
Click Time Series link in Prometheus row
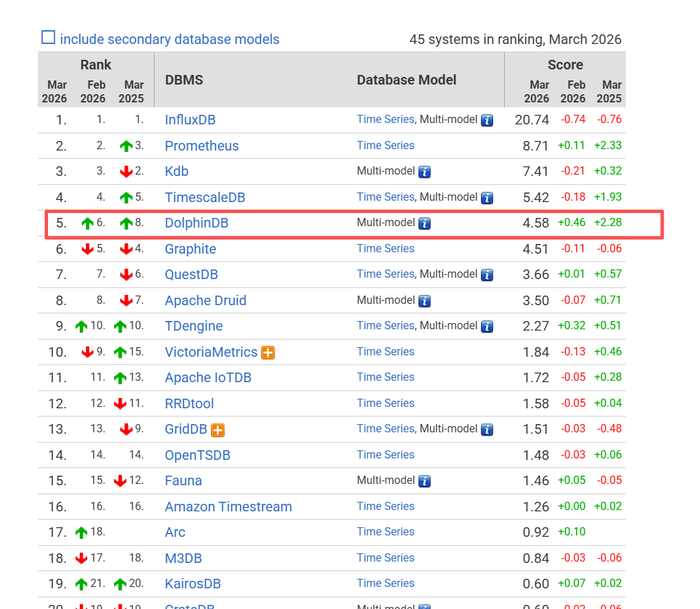385,145
